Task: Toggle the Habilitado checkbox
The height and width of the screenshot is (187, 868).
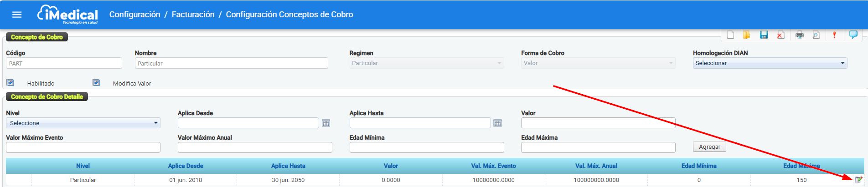Action: pyautogui.click(x=10, y=83)
